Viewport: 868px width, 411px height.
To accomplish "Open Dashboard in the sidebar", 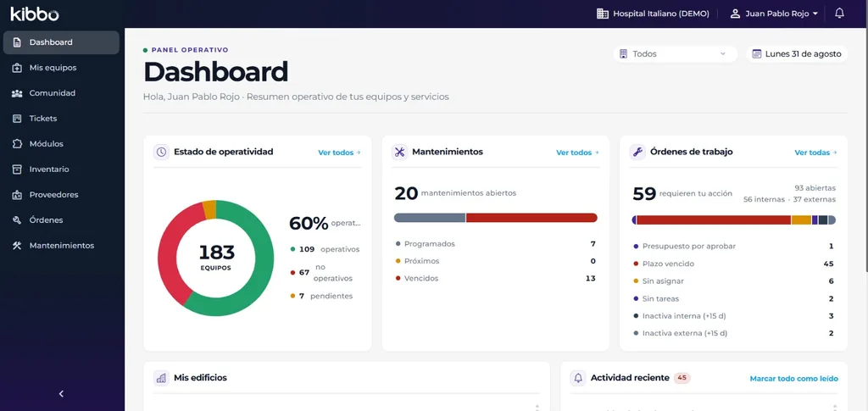I will point(61,42).
